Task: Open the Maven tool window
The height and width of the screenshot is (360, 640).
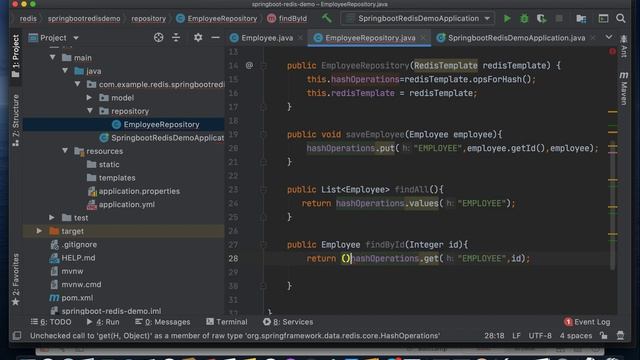Action: [x=624, y=88]
